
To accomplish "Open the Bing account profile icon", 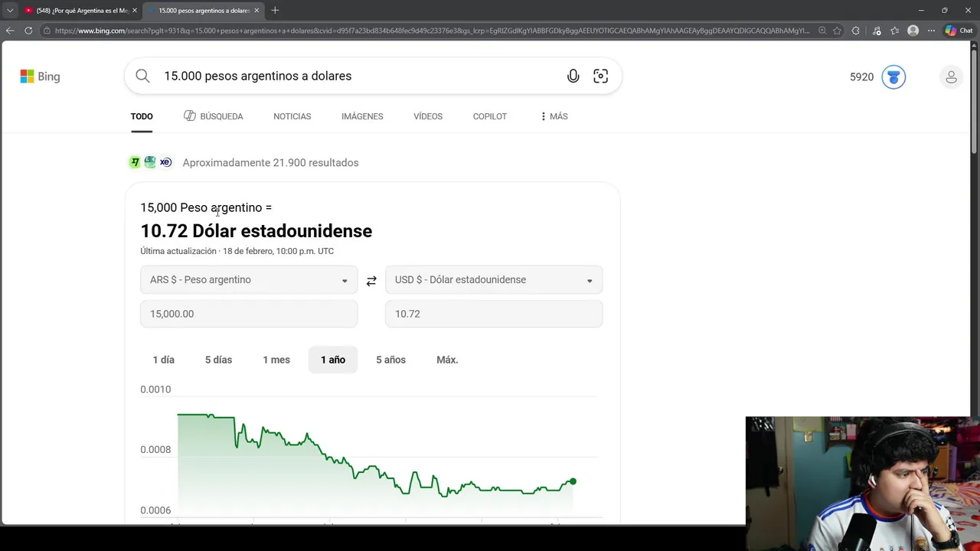I will (951, 77).
